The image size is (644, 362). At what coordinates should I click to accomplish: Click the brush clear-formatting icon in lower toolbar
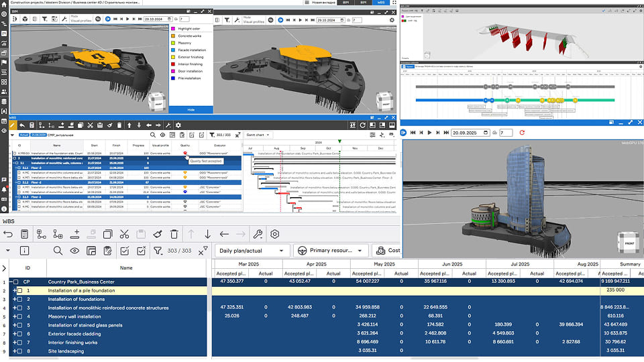[157, 234]
